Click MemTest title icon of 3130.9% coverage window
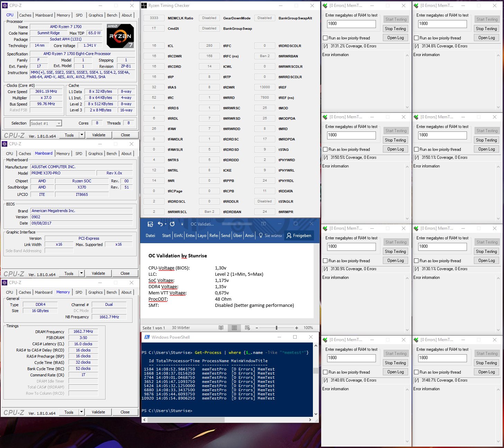504x448 pixels. pos(325,228)
